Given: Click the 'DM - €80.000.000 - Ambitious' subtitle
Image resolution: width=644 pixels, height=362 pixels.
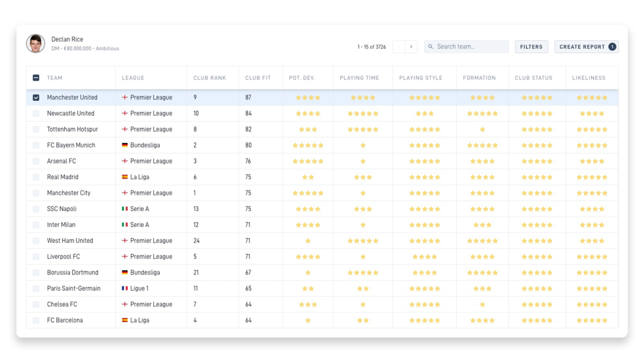Looking at the screenshot, I should (x=85, y=49).
